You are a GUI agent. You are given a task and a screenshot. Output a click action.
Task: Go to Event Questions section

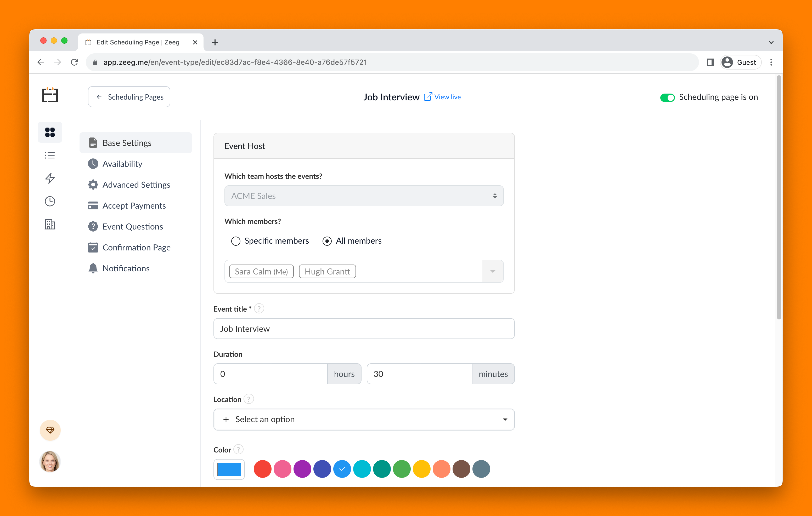[x=133, y=226]
